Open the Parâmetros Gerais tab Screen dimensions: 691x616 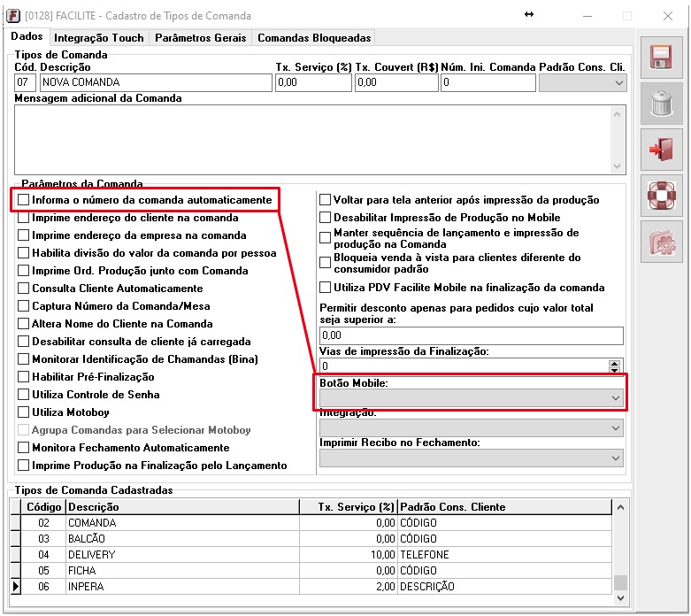(x=201, y=38)
